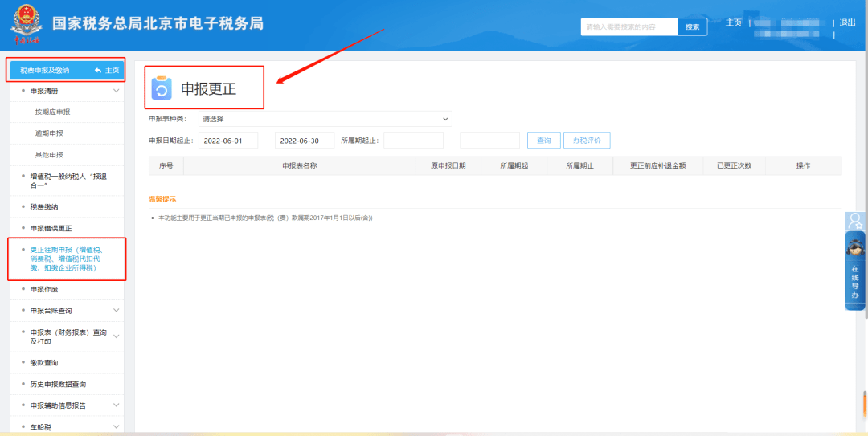Click the user avatar icon on right edge
Screen dimensions: 868x436
click(x=855, y=220)
